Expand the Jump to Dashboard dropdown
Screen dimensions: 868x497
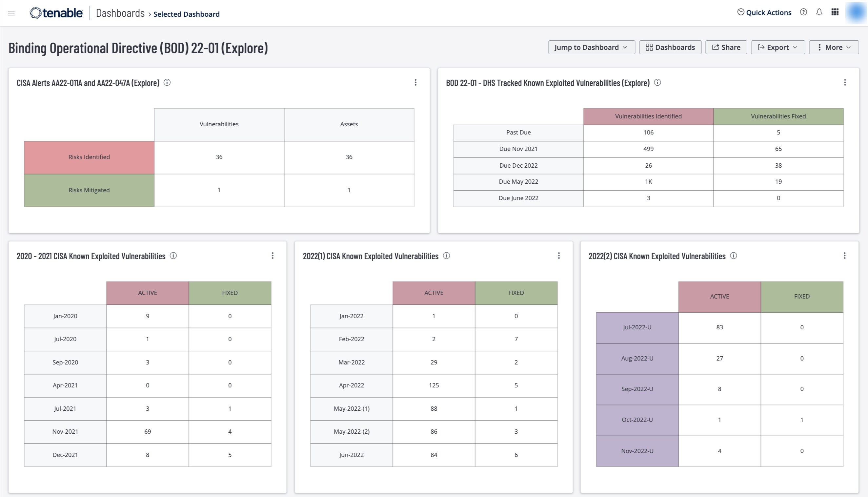tap(592, 48)
